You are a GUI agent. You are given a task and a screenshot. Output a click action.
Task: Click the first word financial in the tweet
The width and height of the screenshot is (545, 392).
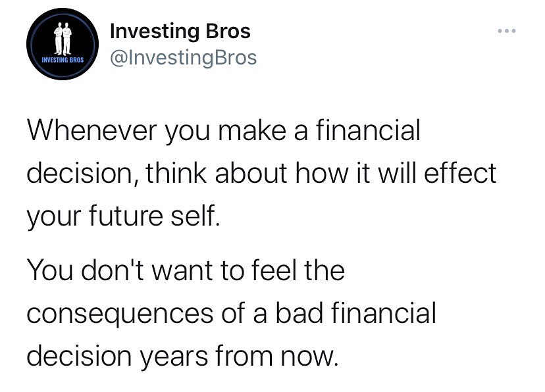point(368,130)
